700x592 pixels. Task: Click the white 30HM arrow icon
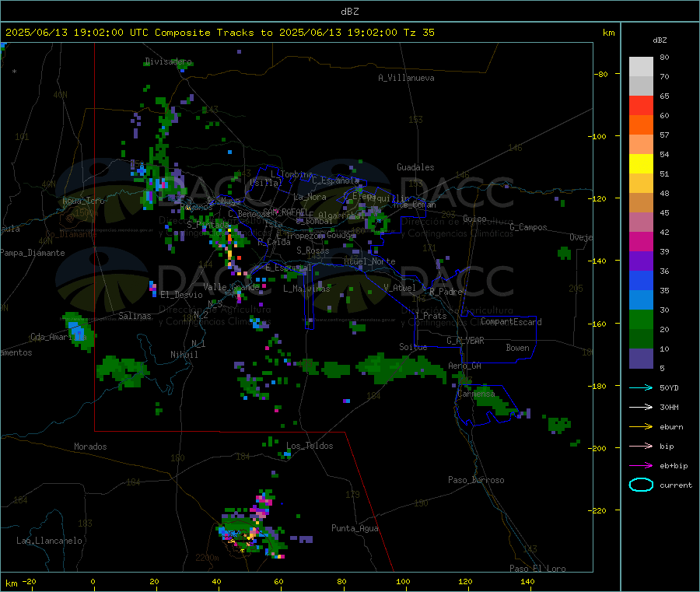coord(641,407)
